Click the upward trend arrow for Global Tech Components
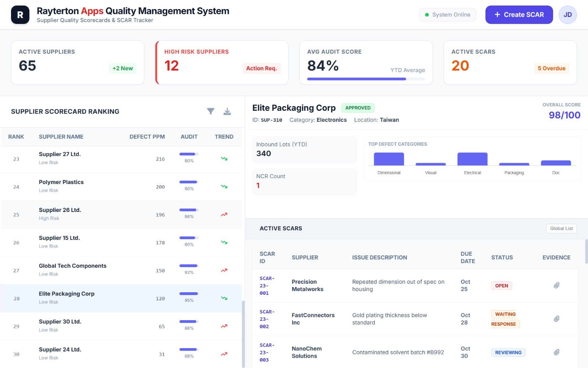Screen dimensions: 588x368 [224, 270]
